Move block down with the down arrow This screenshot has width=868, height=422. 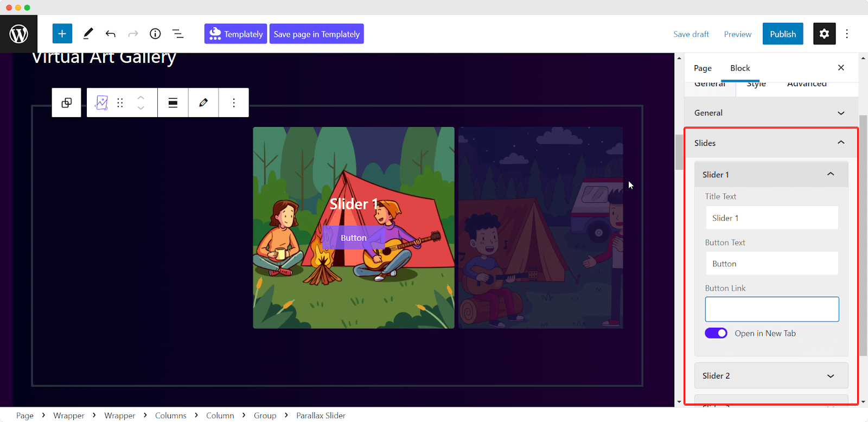tap(141, 108)
